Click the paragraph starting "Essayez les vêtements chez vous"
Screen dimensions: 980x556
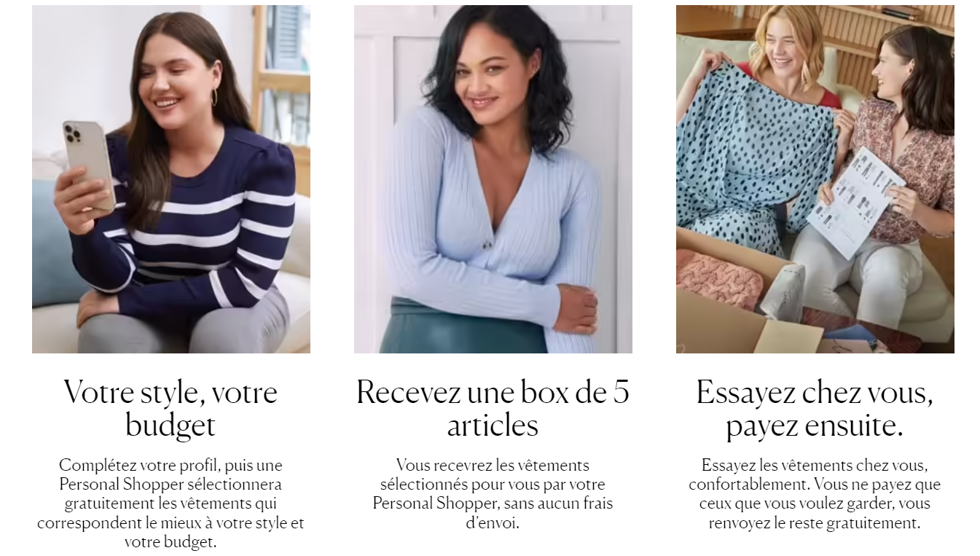(x=815, y=494)
